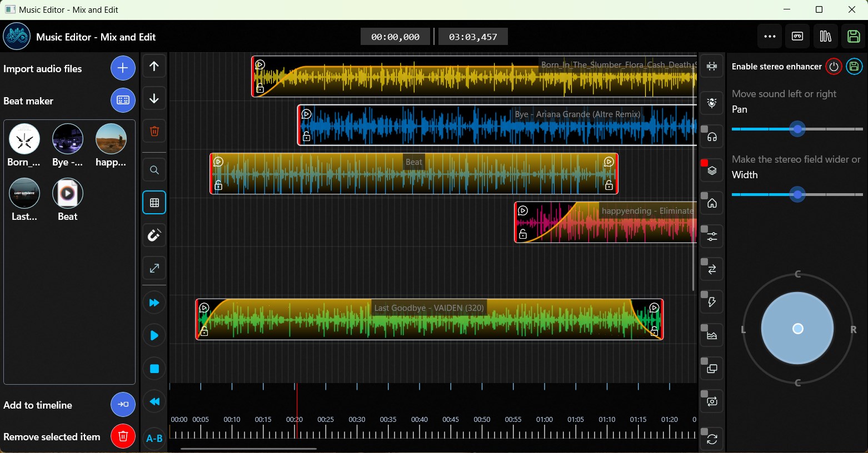Open the media library icon

[826, 36]
